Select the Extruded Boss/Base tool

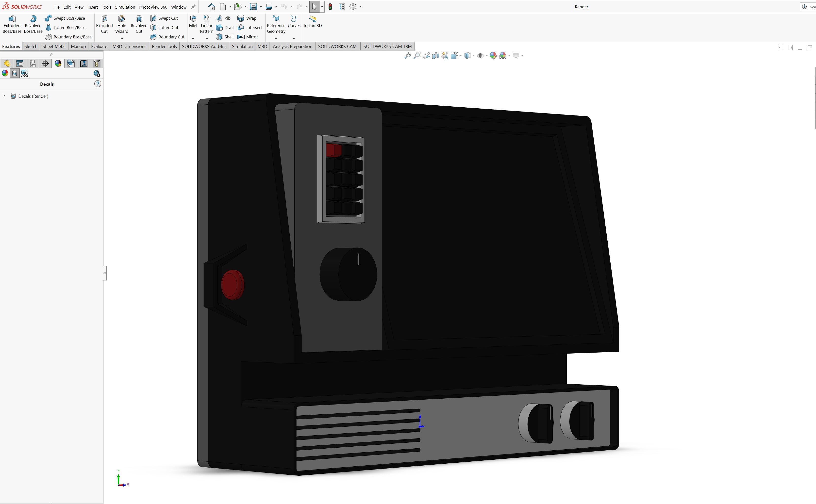[12, 24]
